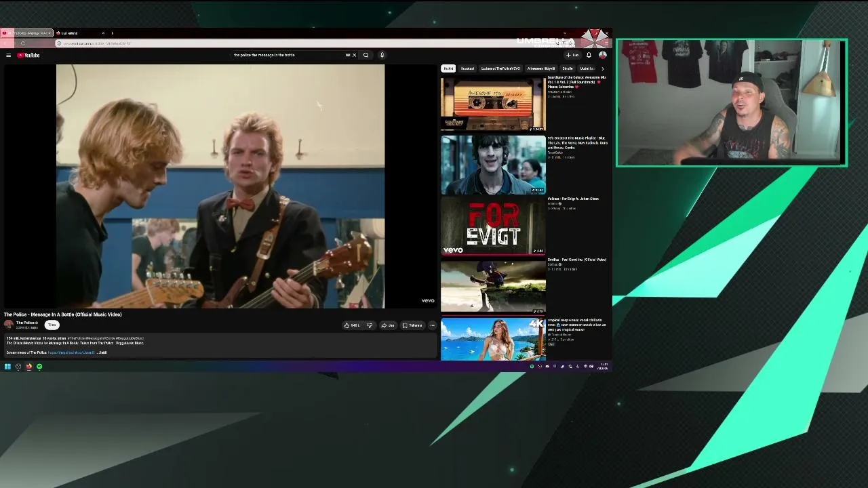The image size is (868, 488).
Task: Share the video with the arrow button
Action: pyautogui.click(x=388, y=325)
